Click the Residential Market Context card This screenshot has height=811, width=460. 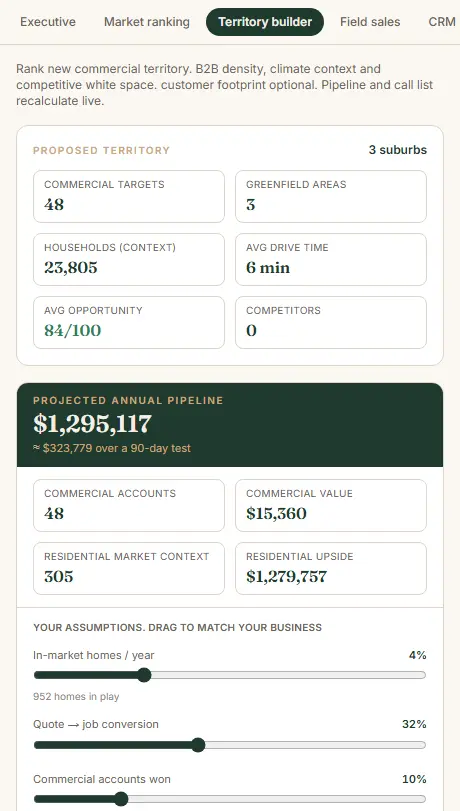(x=129, y=568)
